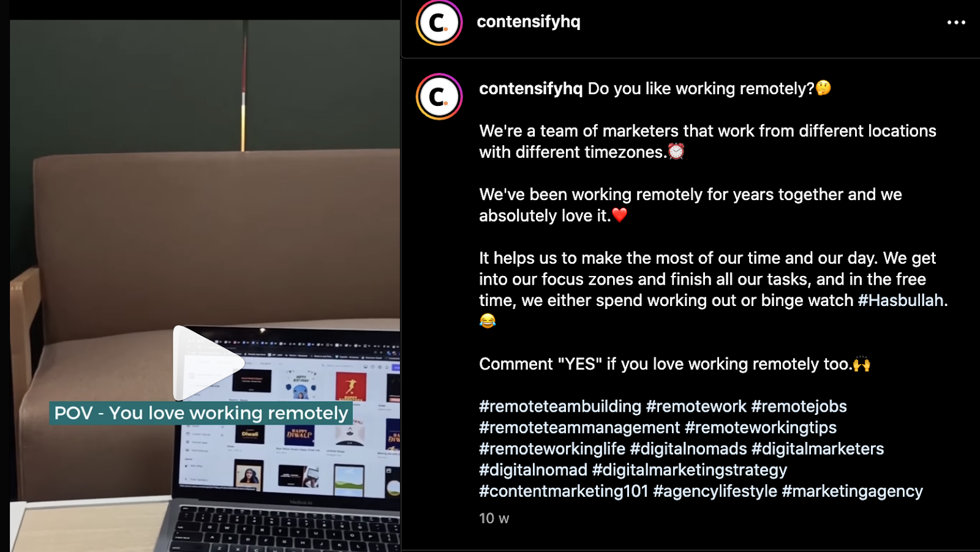Open the #agencylifestyle hashtag

point(715,491)
